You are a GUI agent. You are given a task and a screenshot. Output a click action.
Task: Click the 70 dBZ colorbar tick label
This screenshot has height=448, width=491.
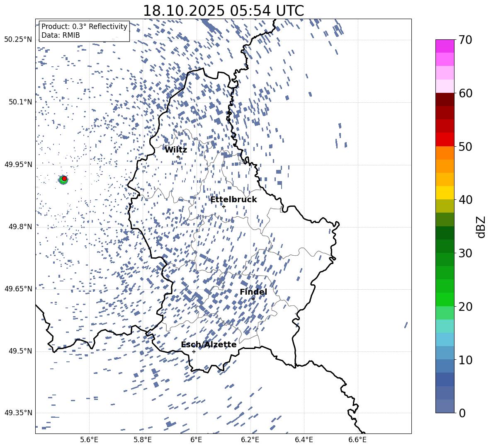tap(465, 40)
